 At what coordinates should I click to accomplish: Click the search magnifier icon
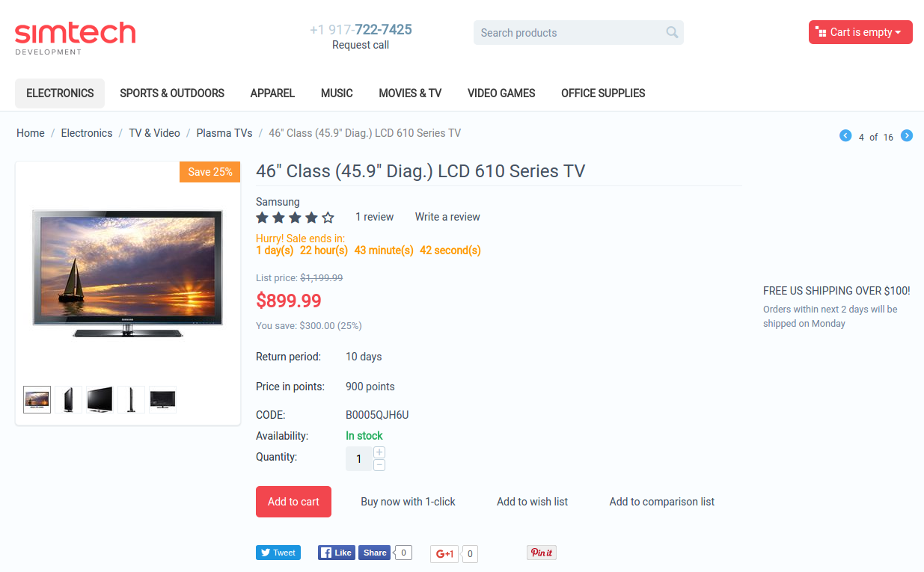[x=672, y=32]
